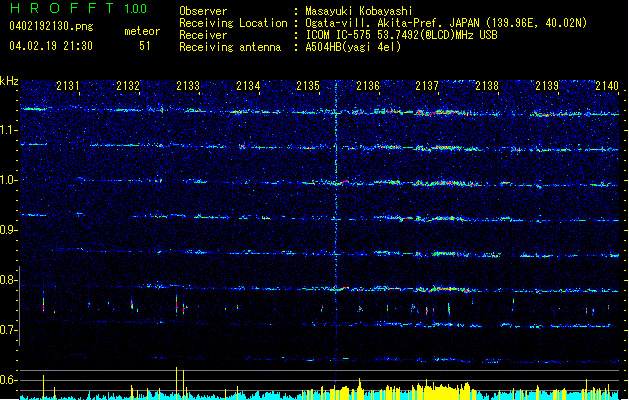
Task: Click the 2135 time marker
Action: click(308, 86)
